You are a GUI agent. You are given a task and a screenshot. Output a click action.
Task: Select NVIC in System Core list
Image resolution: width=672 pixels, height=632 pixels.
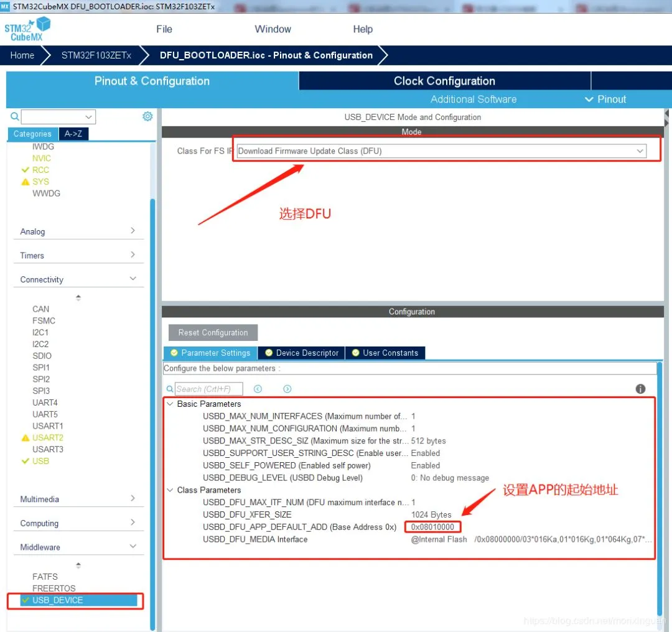pyautogui.click(x=42, y=158)
